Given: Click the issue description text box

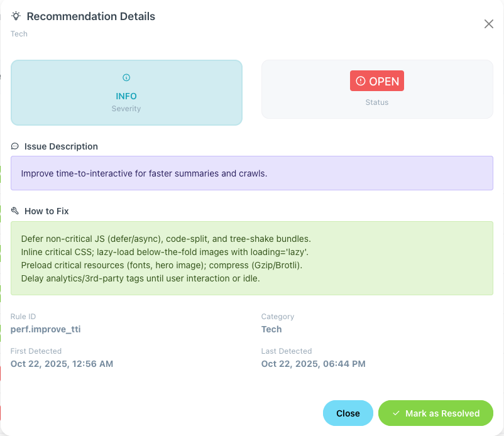Looking at the screenshot, I should (251, 173).
